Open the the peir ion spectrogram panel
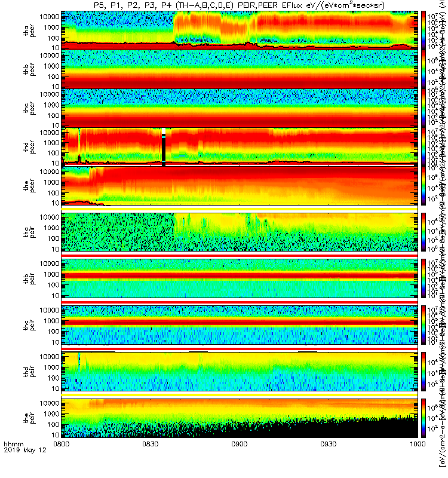Screen dimensions: 448x478 point(240,418)
